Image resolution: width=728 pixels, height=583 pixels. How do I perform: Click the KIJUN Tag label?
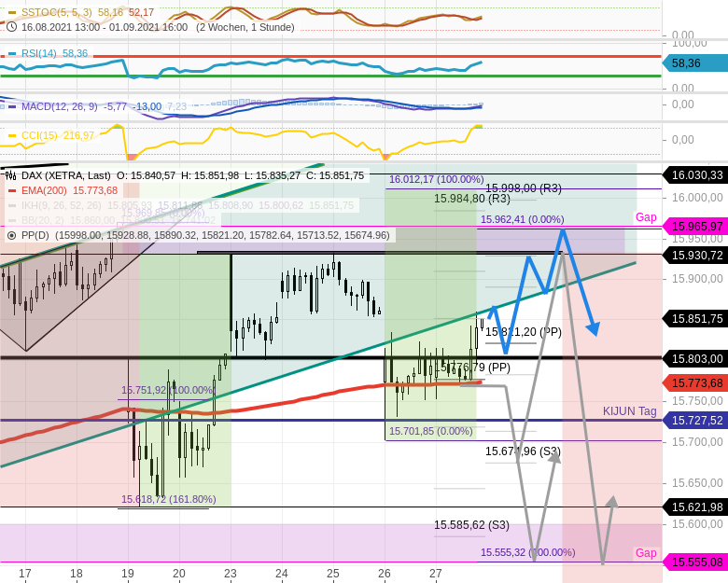coord(630,411)
